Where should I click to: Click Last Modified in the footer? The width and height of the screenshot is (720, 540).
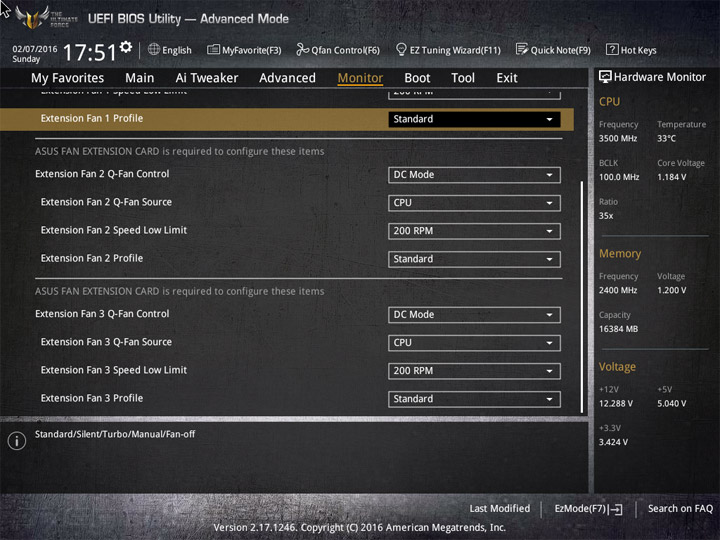(499, 508)
